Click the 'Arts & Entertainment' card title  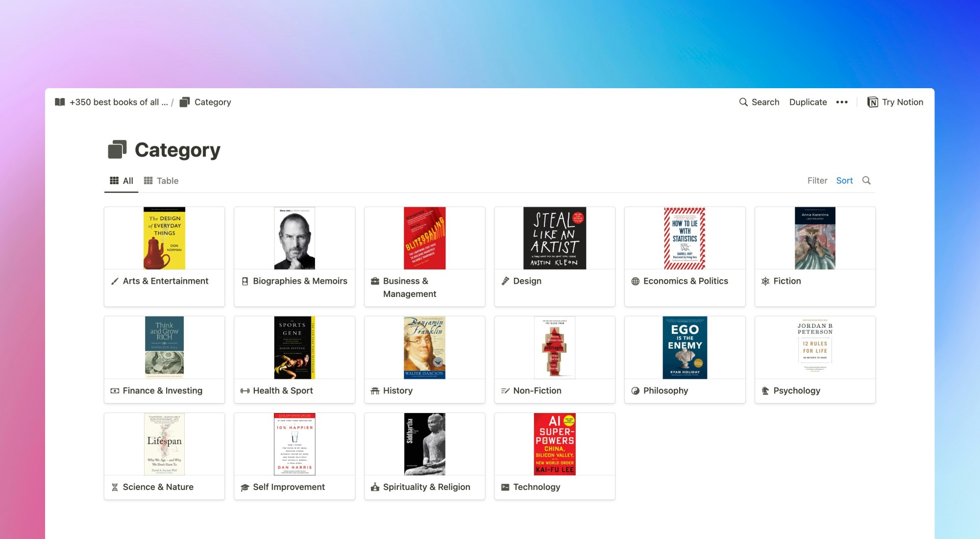pyautogui.click(x=166, y=281)
